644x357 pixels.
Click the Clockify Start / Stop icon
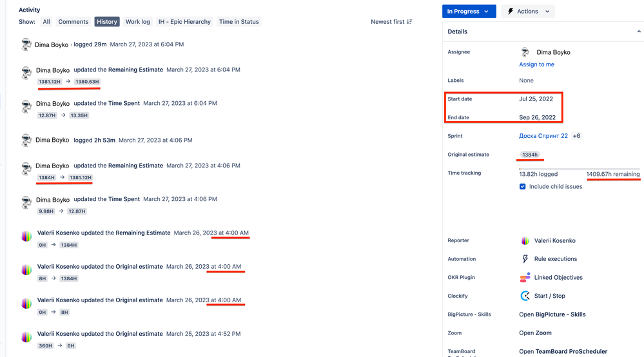(525, 296)
